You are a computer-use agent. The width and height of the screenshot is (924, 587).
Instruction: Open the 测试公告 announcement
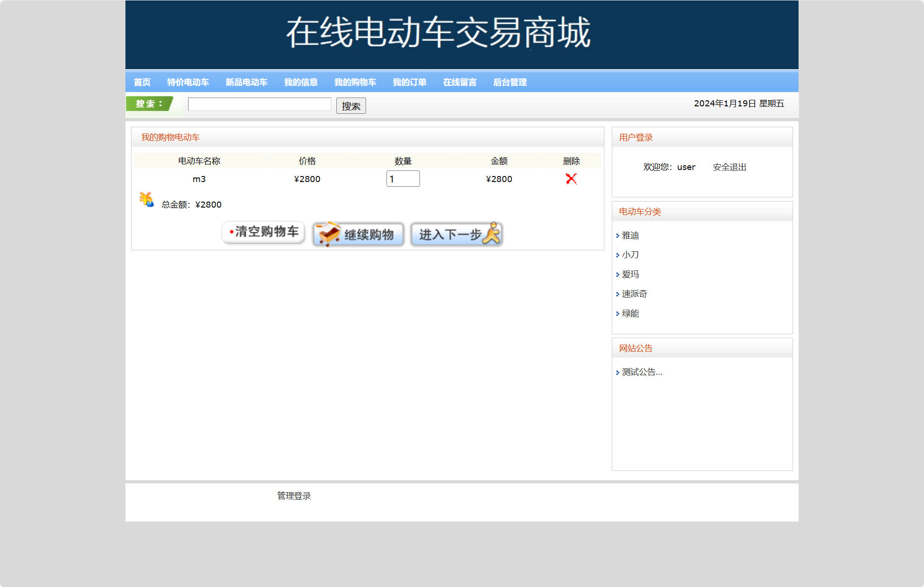click(642, 372)
